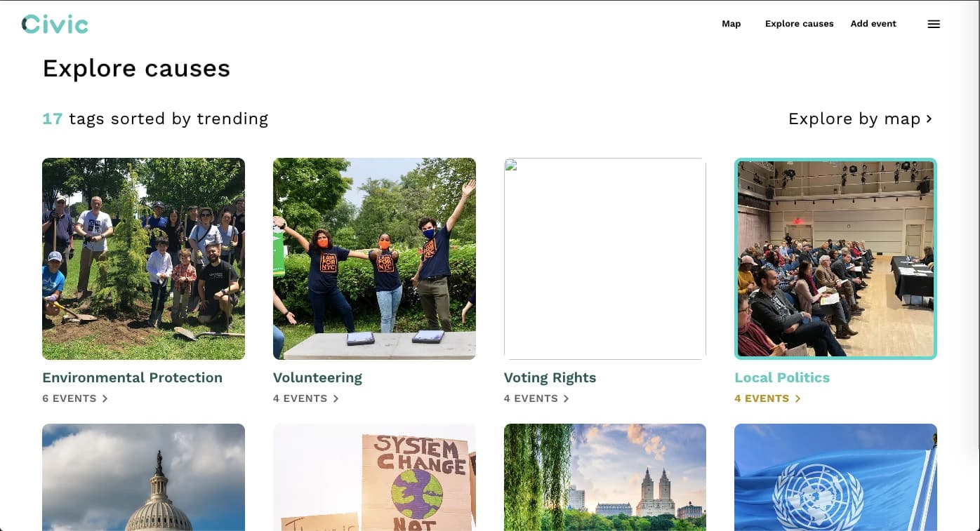980x531 pixels.
Task: Select the Local Politics meeting photo
Action: pos(835,259)
